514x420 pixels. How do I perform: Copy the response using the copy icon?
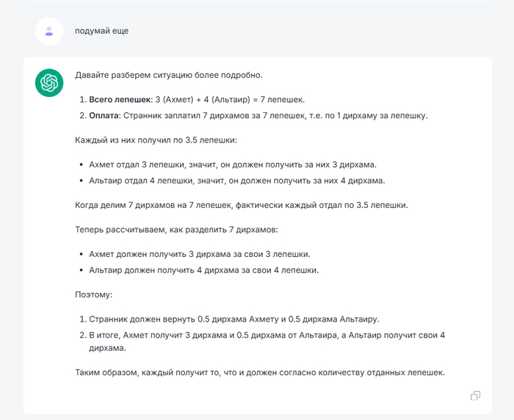click(475, 396)
